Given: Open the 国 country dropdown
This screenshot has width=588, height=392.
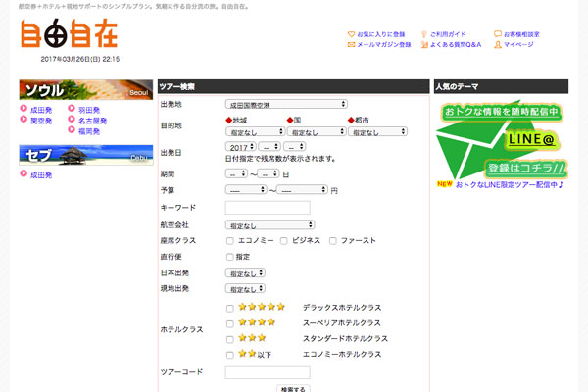Looking at the screenshot, I should click(317, 131).
